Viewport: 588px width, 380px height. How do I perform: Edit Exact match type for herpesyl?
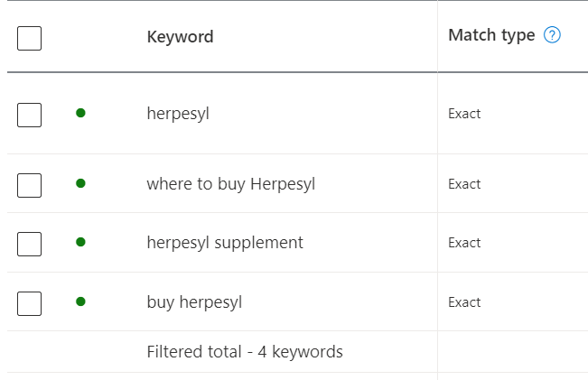(x=464, y=114)
